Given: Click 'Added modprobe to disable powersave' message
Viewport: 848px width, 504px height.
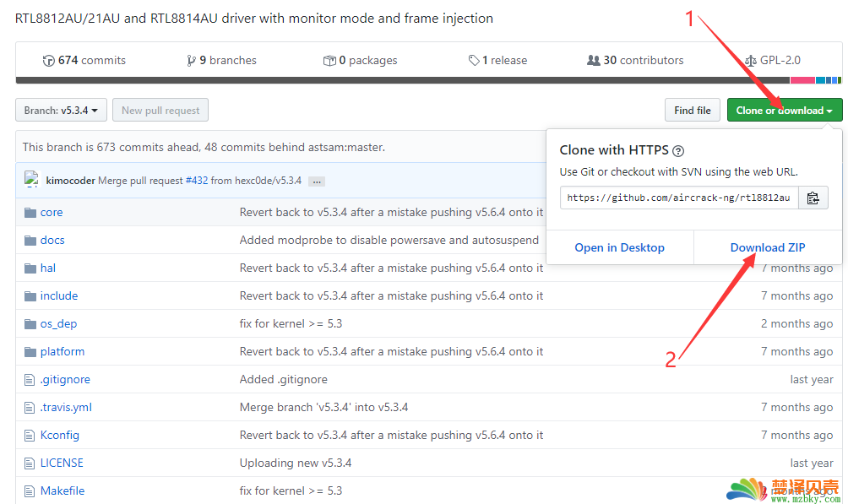Looking at the screenshot, I should click(x=389, y=240).
